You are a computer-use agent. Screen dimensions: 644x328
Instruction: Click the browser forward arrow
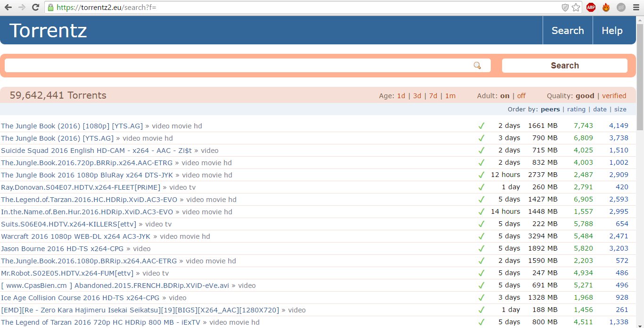[x=22, y=7]
